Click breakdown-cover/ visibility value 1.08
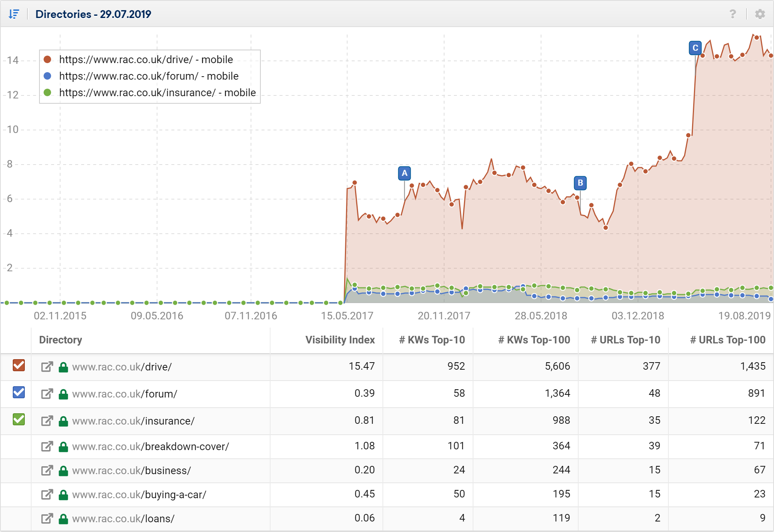The width and height of the screenshot is (774, 532). tap(365, 446)
